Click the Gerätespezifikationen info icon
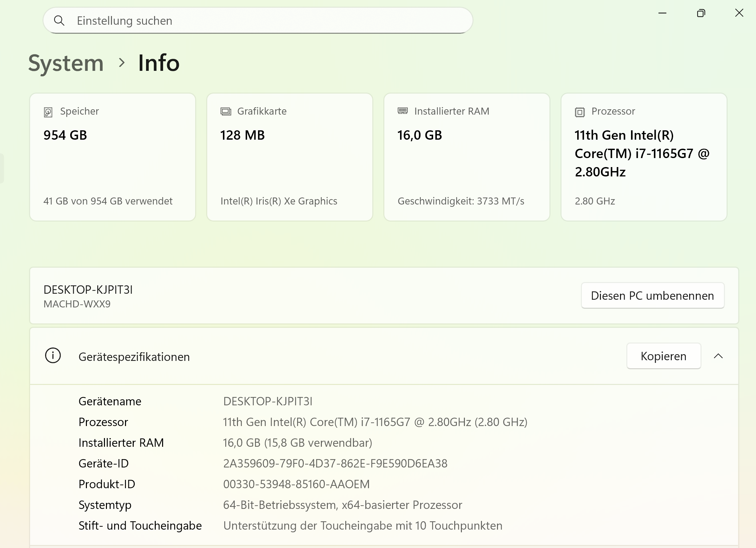 (x=53, y=356)
